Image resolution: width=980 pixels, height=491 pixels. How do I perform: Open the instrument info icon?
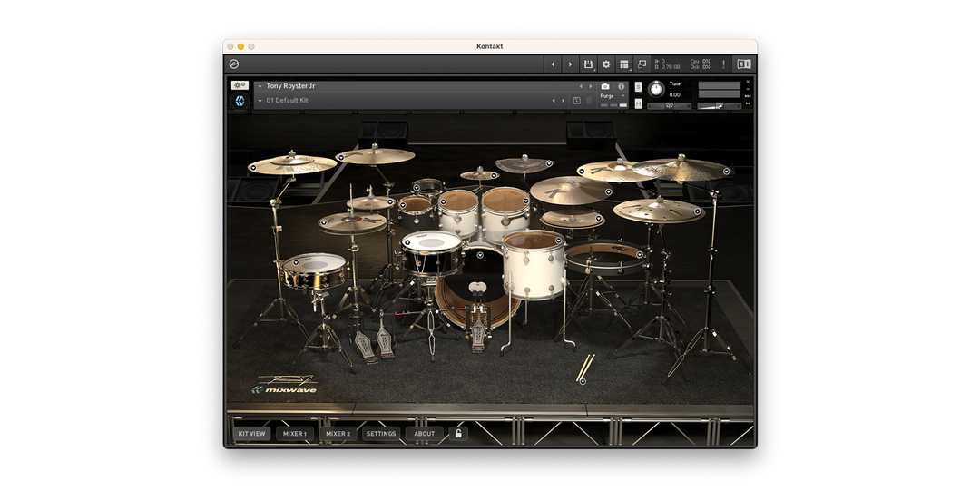click(622, 86)
